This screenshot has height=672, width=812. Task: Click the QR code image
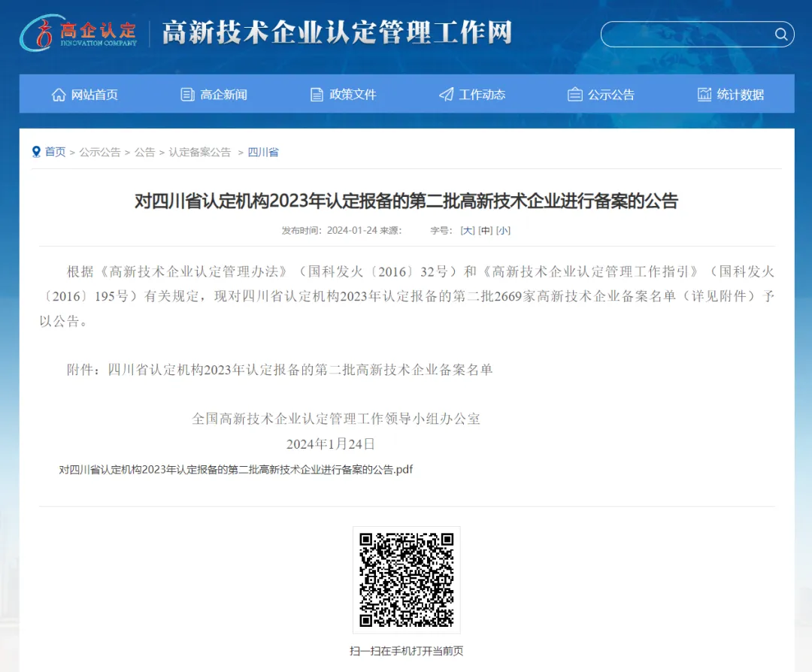(407, 580)
